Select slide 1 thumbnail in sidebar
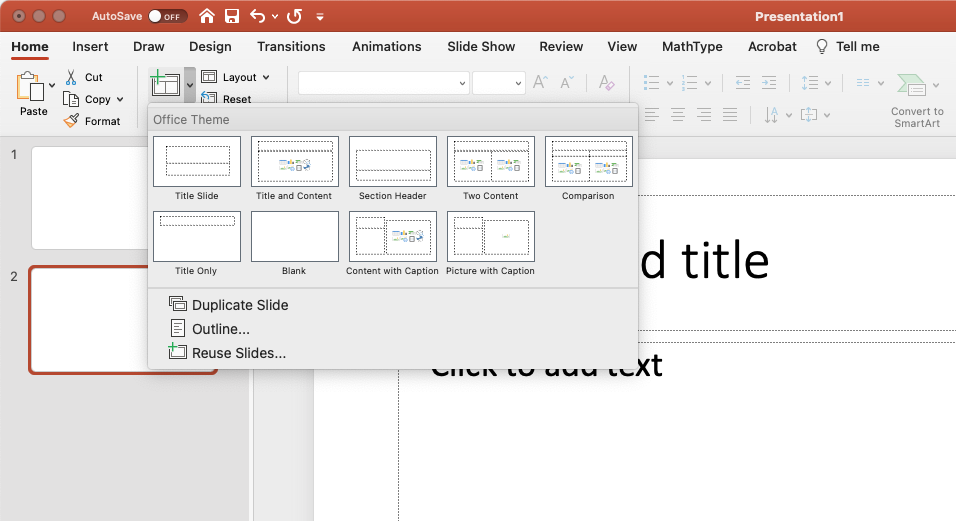Viewport: 956px width, 521px height. coord(90,197)
